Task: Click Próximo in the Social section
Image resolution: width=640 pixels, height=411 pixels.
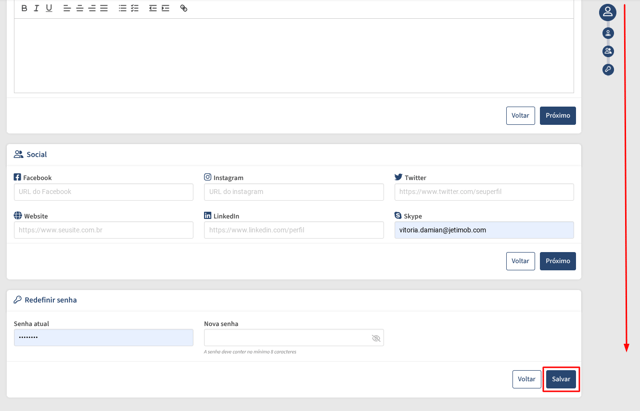Action: pos(558,261)
